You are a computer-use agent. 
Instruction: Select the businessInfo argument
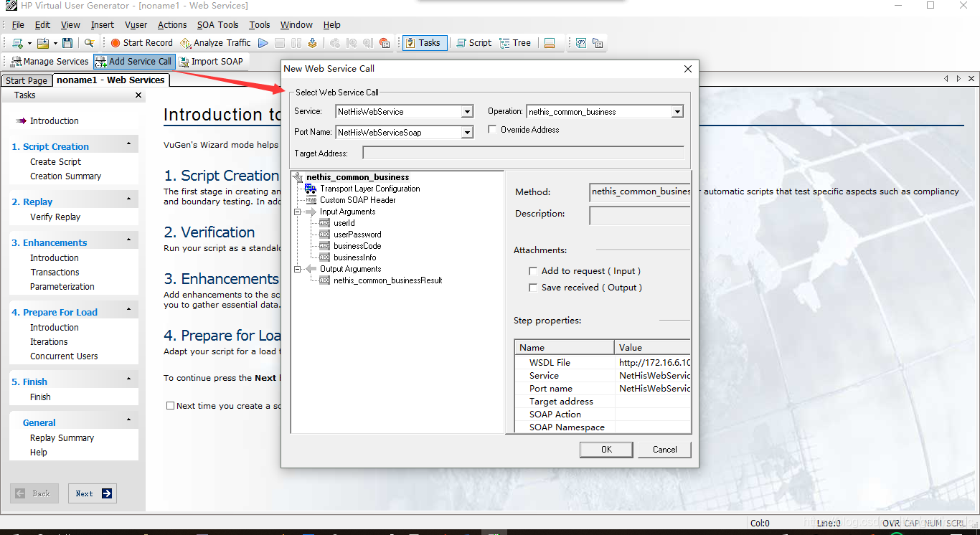354,257
